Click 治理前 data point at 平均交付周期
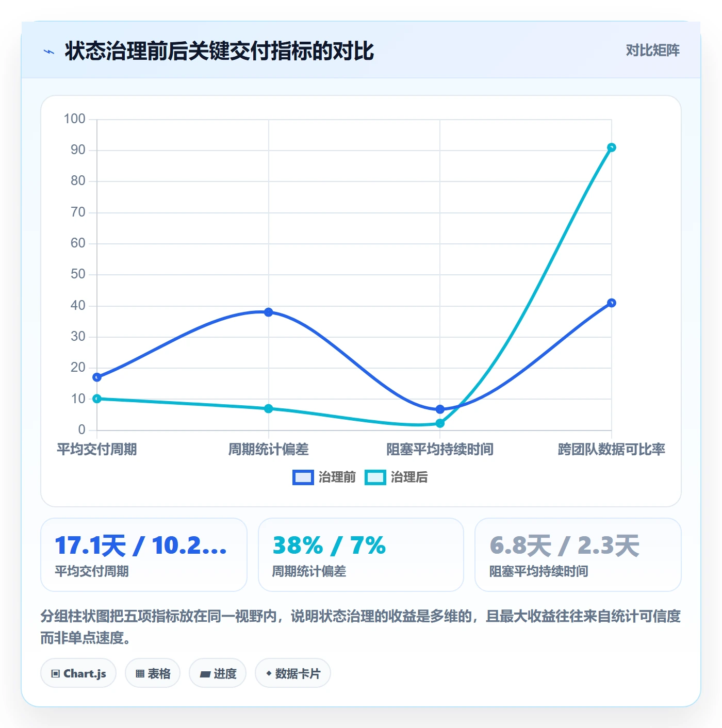 tap(97, 377)
